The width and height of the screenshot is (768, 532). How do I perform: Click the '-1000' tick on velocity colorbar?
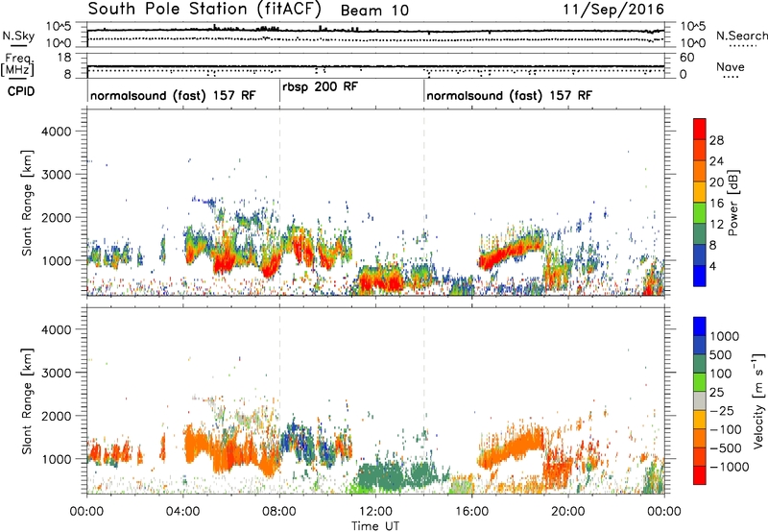pos(729,467)
